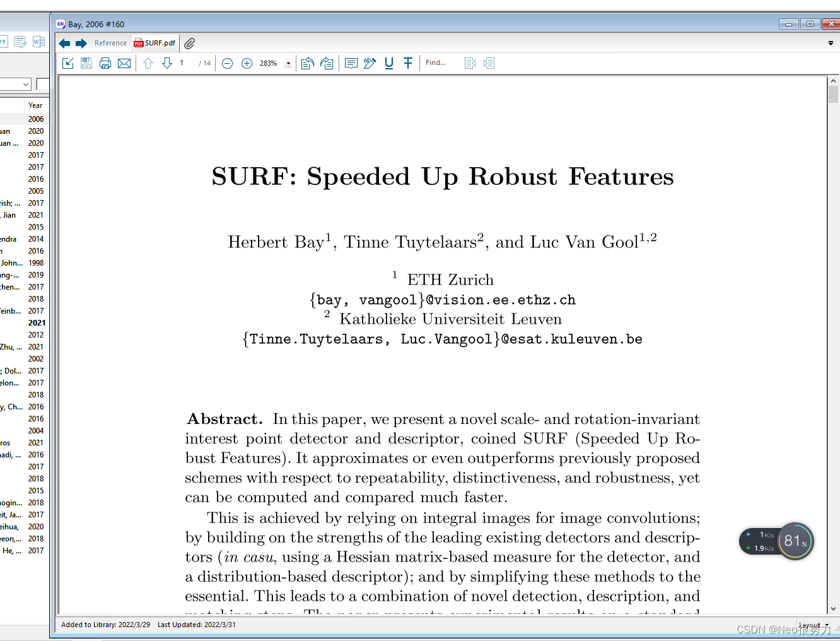This screenshot has height=641, width=840.
Task: Select the 1998 row in library list
Action: click(24, 263)
